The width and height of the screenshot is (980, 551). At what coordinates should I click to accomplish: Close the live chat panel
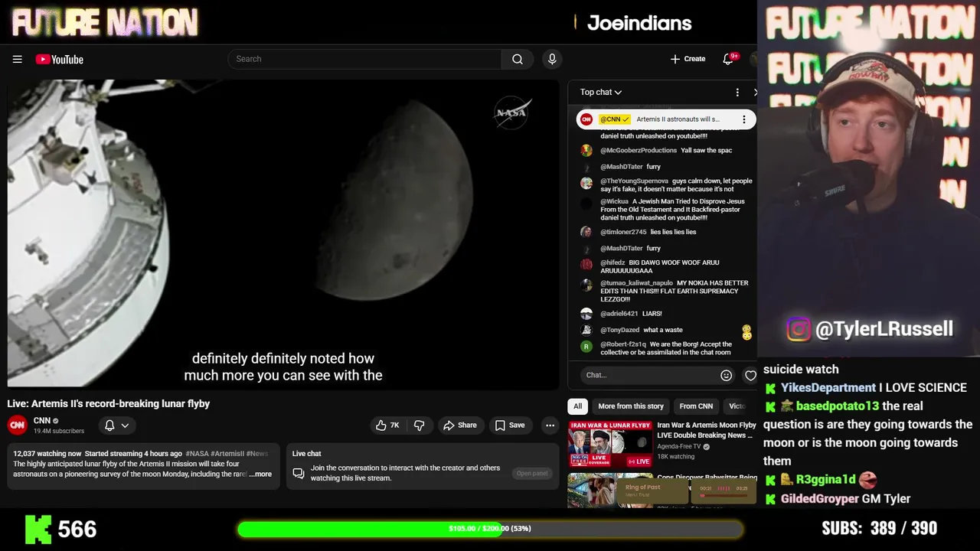(x=755, y=92)
